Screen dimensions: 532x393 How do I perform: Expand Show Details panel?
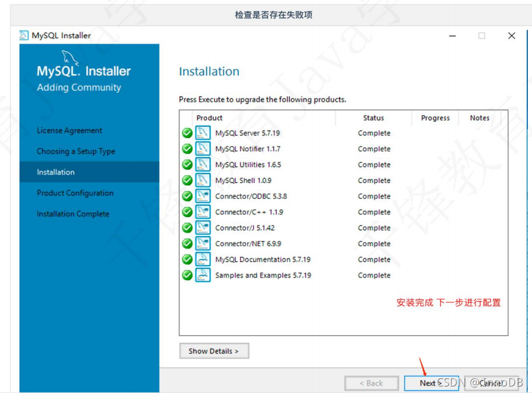pos(214,351)
